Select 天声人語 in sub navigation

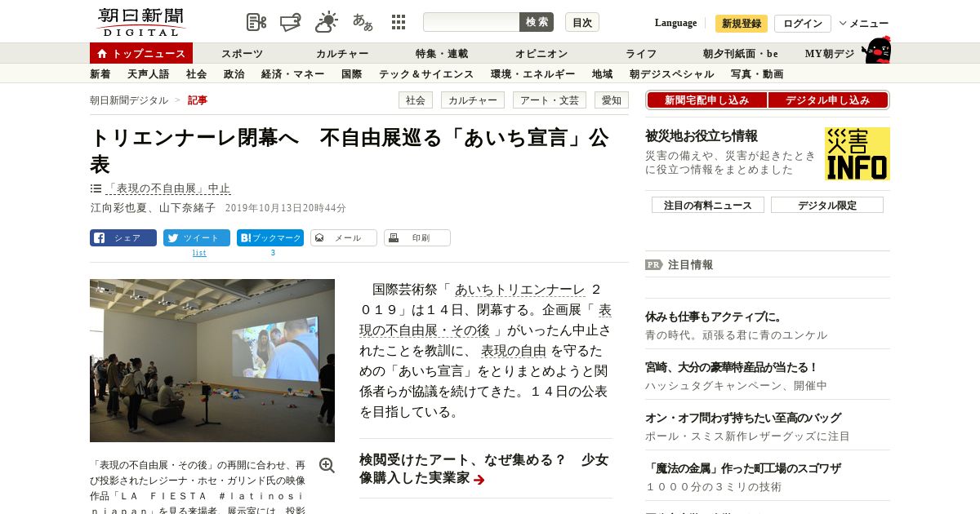click(x=149, y=74)
